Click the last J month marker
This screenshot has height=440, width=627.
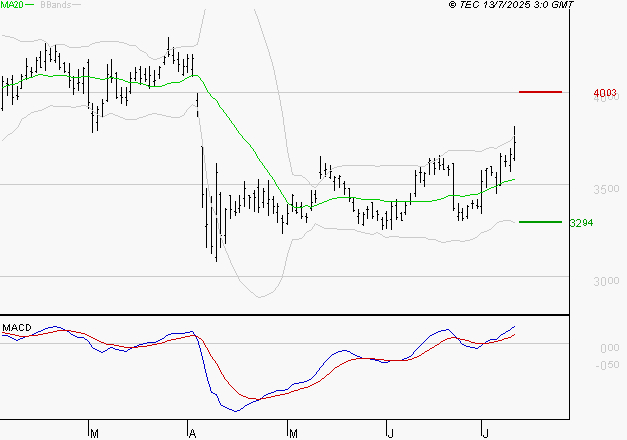click(x=485, y=433)
